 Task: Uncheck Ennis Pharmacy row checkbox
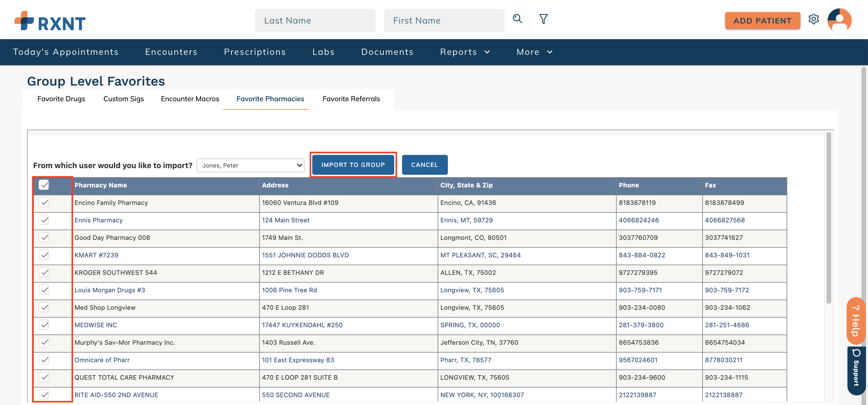point(44,220)
